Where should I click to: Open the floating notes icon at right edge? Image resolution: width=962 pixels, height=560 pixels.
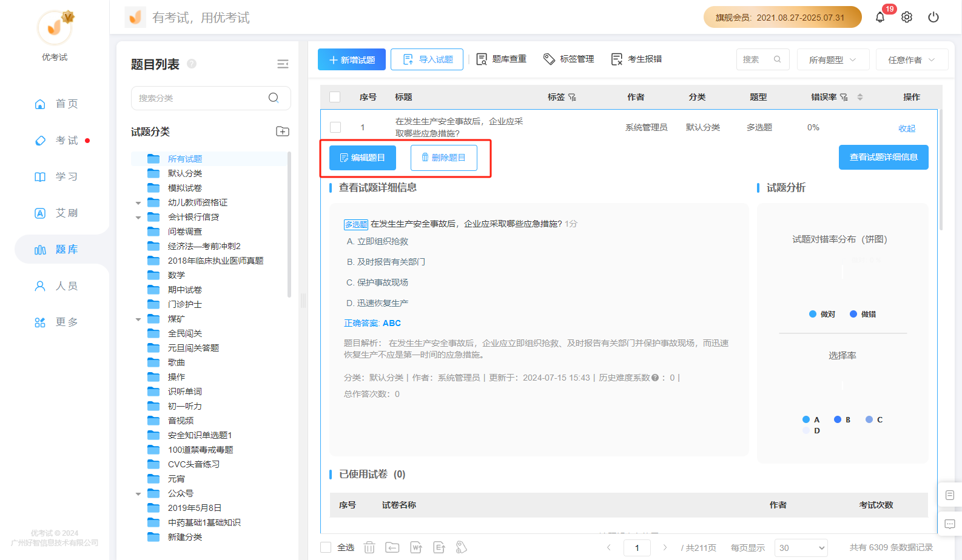[950, 495]
